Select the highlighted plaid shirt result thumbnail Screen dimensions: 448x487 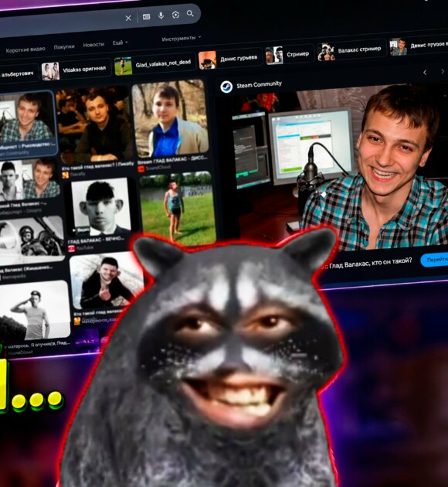click(x=28, y=117)
